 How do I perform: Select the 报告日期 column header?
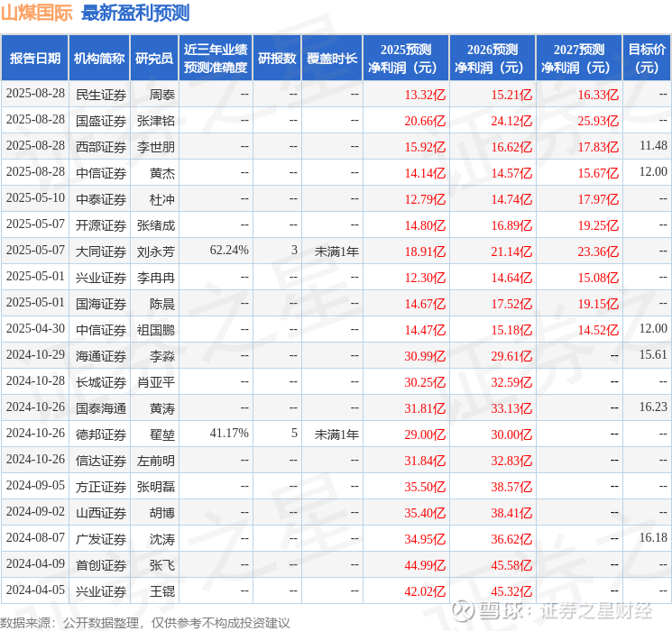point(34,59)
